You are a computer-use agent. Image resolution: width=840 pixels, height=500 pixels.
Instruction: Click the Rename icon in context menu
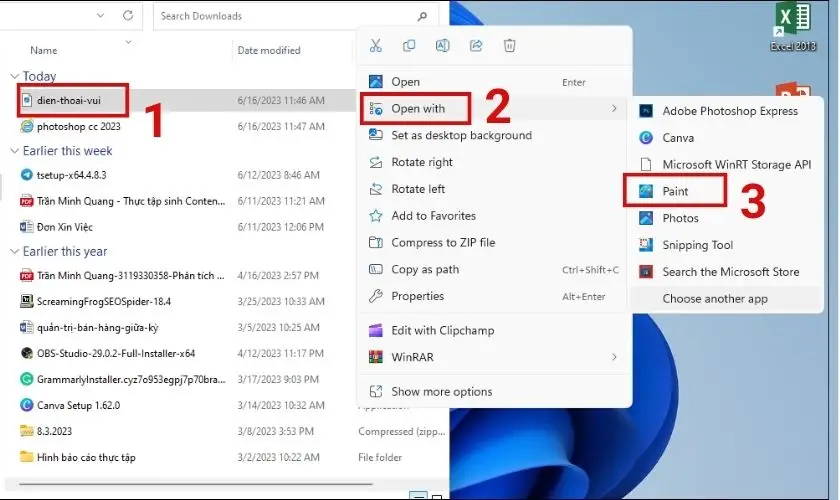pos(442,46)
